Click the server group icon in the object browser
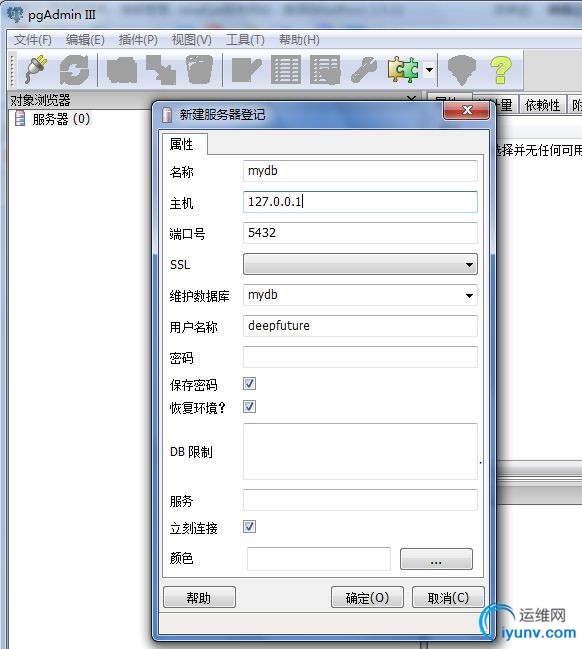The image size is (582, 649). coord(20,118)
